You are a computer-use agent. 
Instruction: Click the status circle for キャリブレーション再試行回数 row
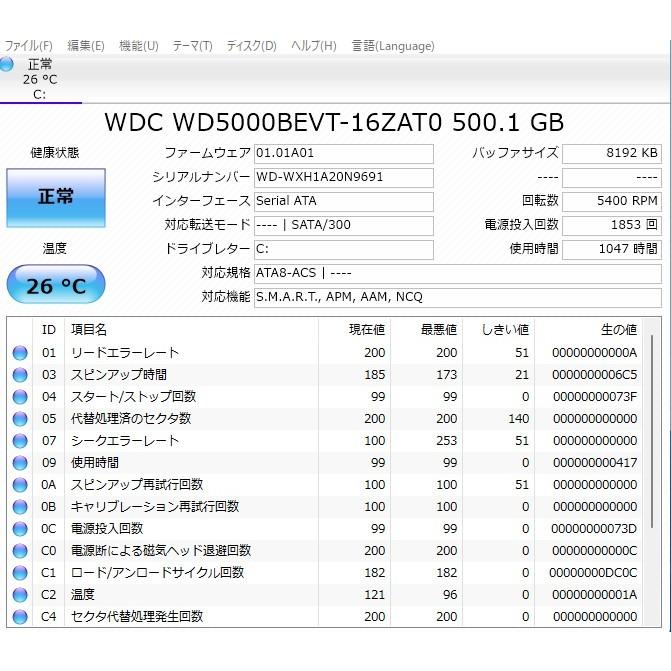20,507
